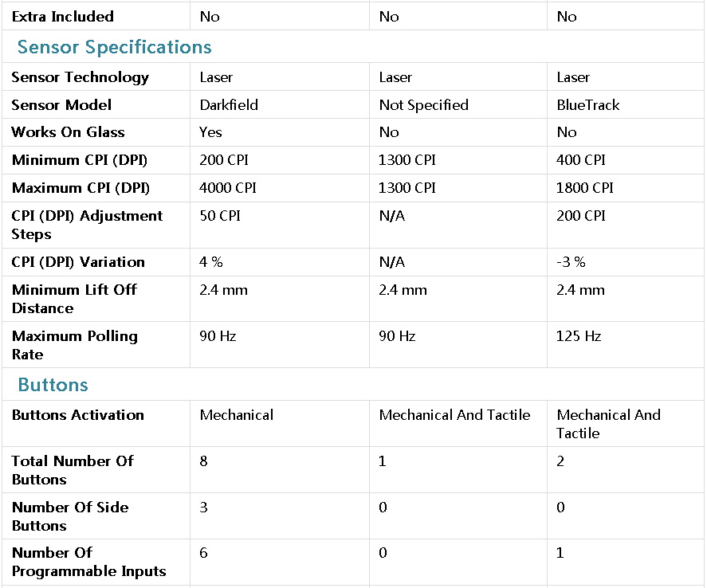Select the Sensor Technology row label
707x588 pixels.
pyautogui.click(x=81, y=77)
